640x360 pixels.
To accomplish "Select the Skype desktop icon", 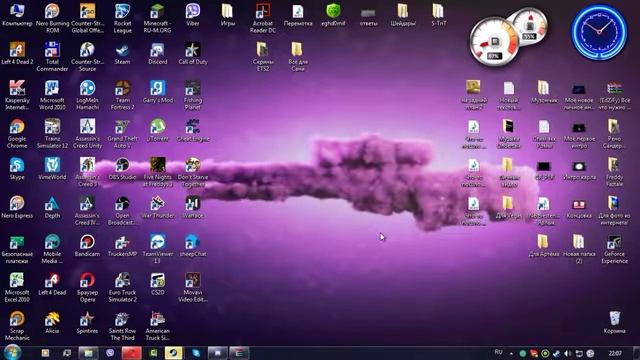I will [17, 168].
